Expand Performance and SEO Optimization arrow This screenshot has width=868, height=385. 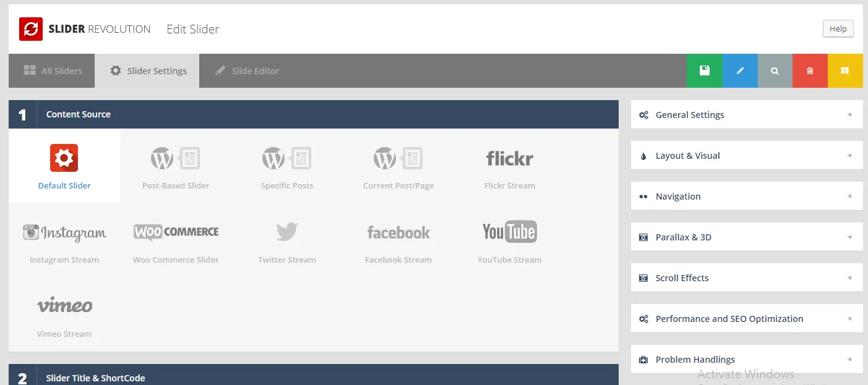(849, 319)
